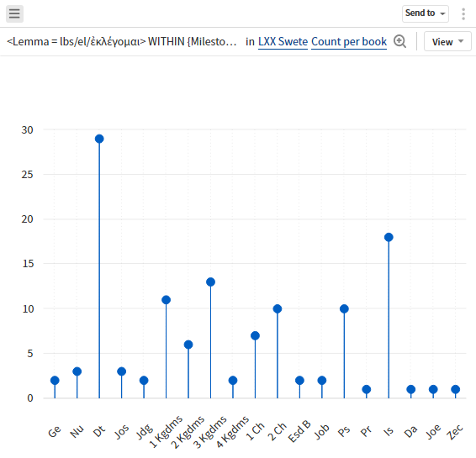Select the Ps data point marker
This screenshot has height=458, width=476.
tap(344, 308)
